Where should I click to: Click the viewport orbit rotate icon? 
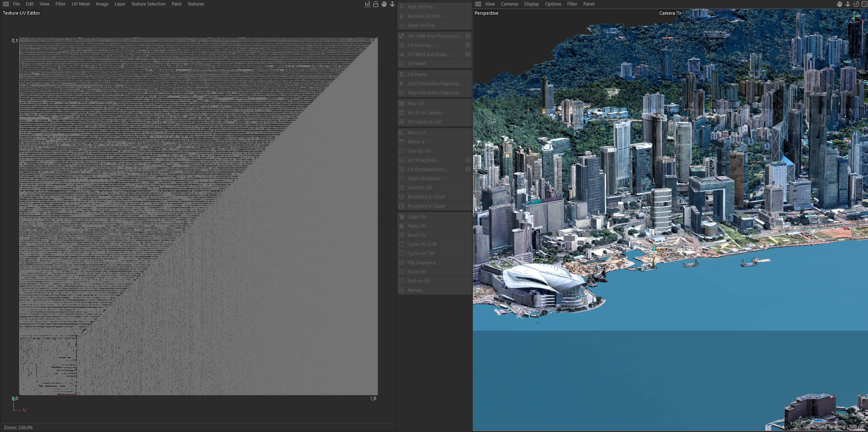point(856,4)
